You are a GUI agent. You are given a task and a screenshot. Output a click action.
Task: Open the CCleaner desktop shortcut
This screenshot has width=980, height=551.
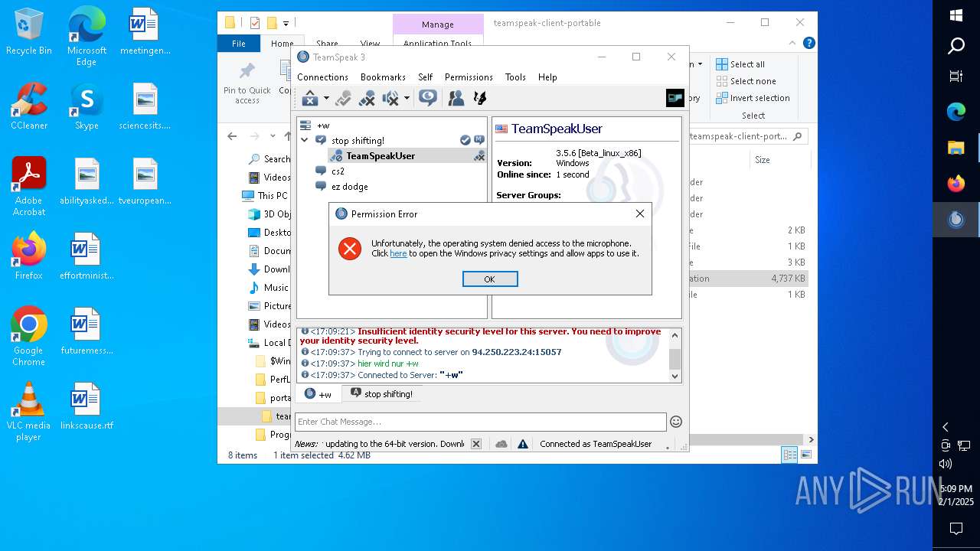(28, 106)
